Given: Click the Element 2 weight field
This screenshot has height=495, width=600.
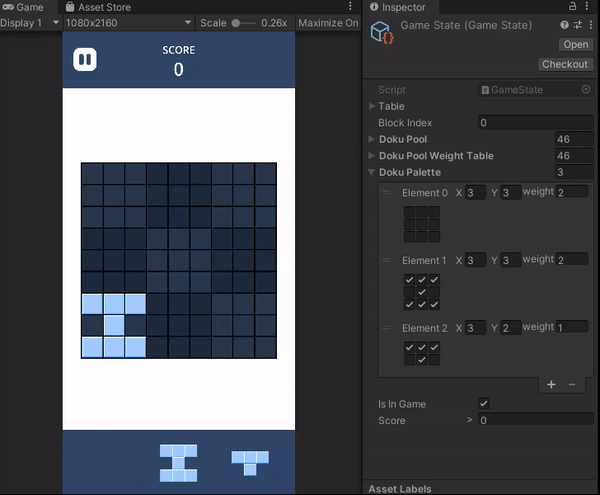Looking at the screenshot, I should [x=572, y=327].
